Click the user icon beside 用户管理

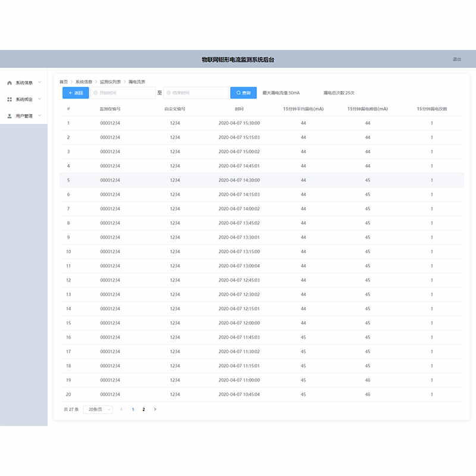pos(9,116)
